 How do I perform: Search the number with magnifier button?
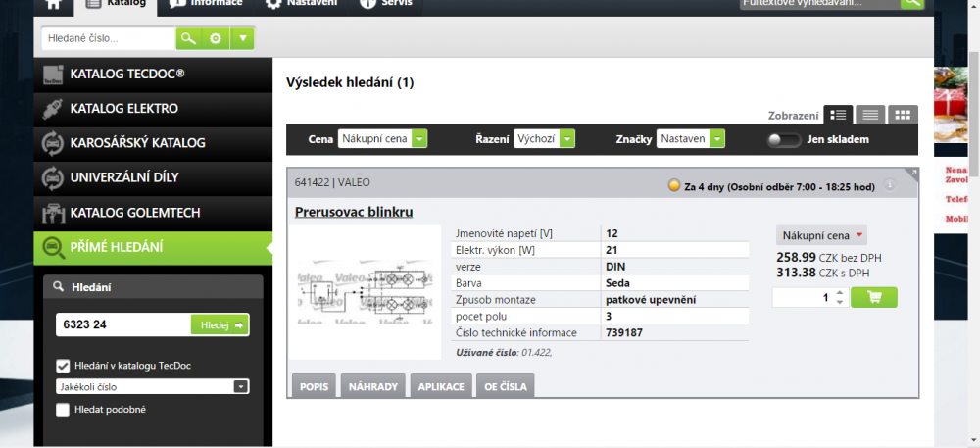pos(188,39)
